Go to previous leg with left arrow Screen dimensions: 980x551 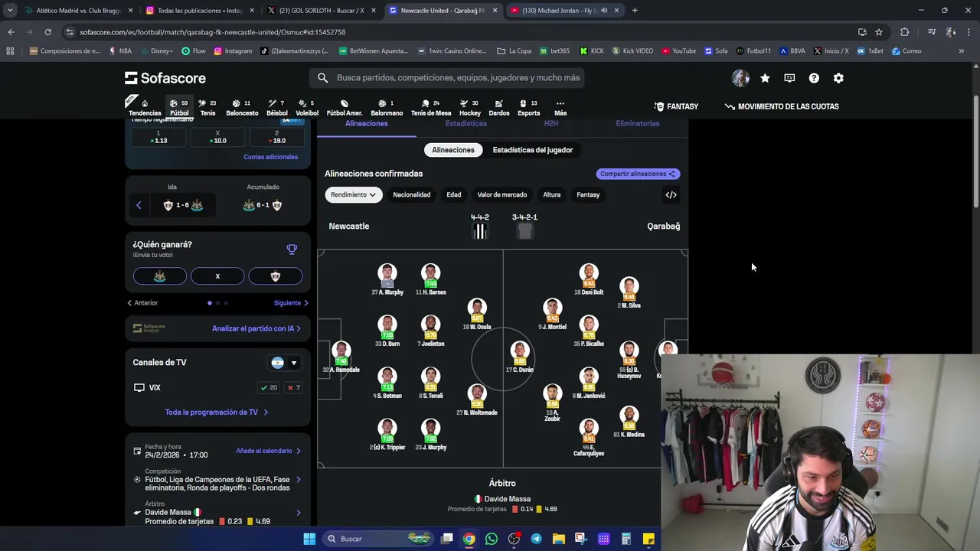click(x=139, y=205)
